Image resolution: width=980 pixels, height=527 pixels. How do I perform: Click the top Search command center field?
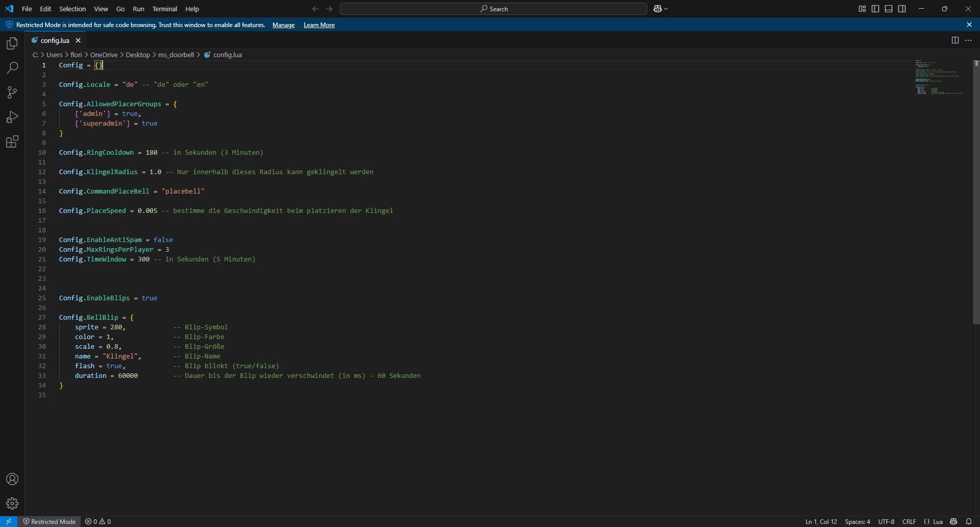click(493, 9)
